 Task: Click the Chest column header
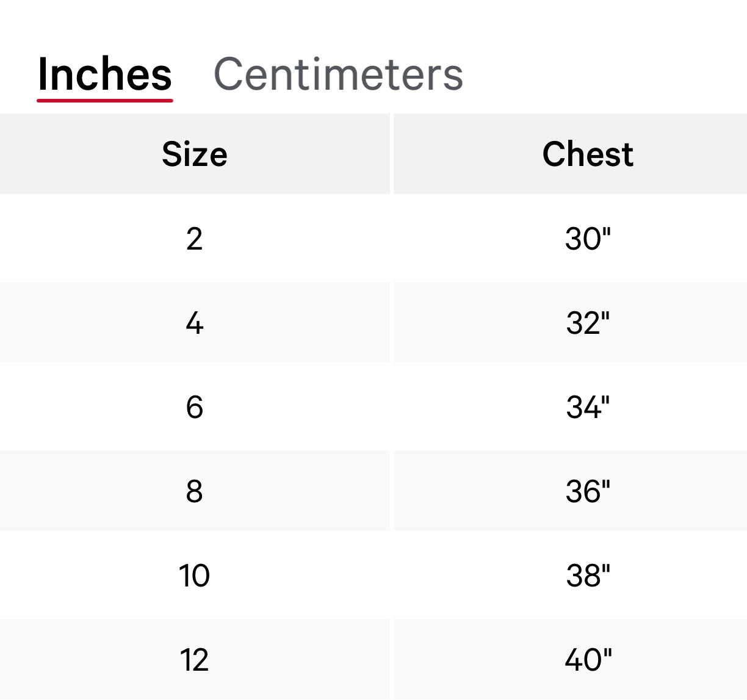pyautogui.click(x=588, y=154)
